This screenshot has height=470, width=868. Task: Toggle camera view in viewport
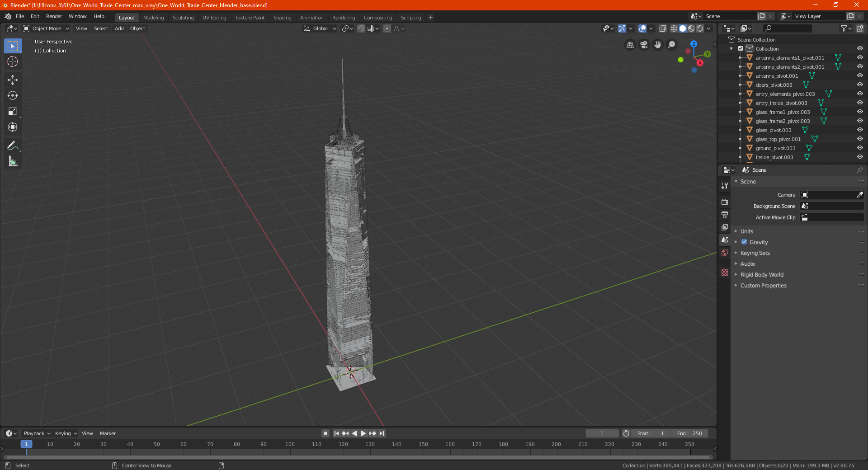tap(644, 45)
